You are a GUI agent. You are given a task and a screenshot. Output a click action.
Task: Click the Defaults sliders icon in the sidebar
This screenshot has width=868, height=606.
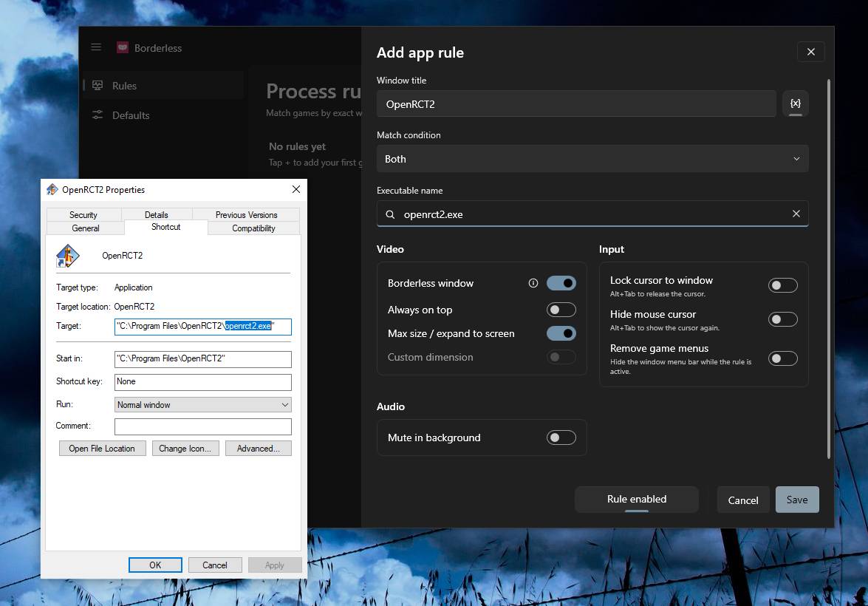(x=98, y=115)
